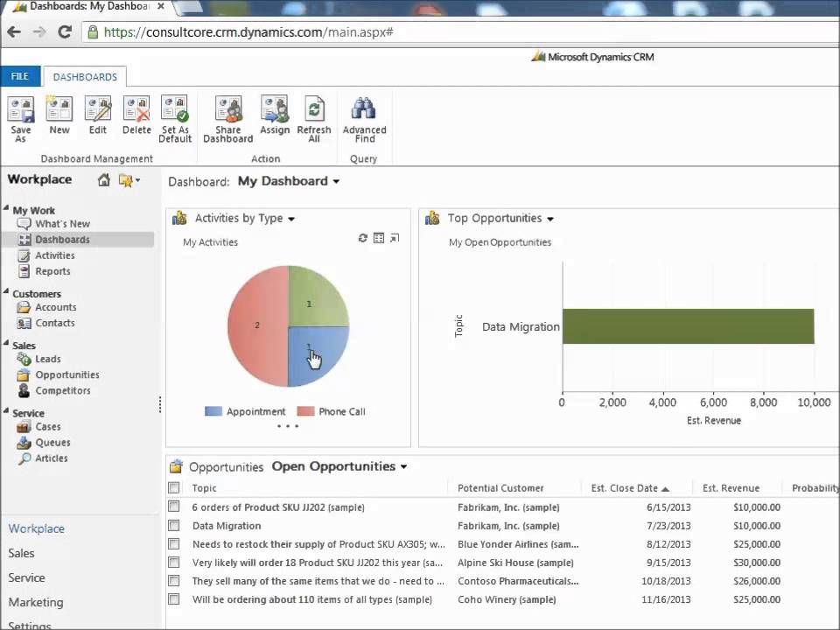Open the FILE tab

(20, 76)
